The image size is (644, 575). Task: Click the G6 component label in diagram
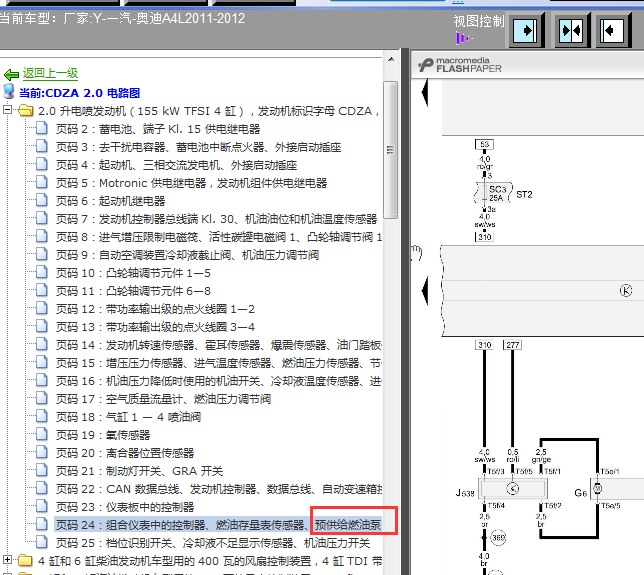pyautogui.click(x=580, y=492)
